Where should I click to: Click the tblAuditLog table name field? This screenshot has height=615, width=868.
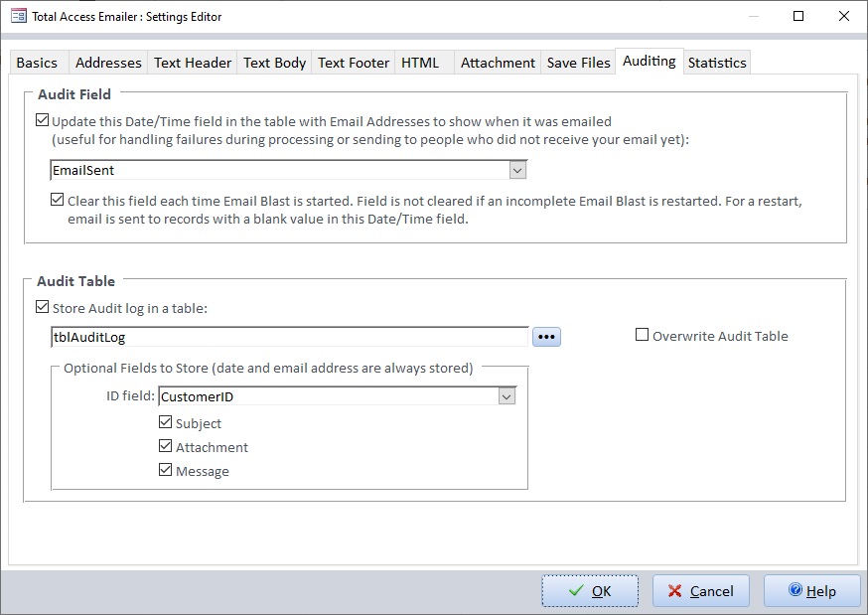tap(290, 337)
